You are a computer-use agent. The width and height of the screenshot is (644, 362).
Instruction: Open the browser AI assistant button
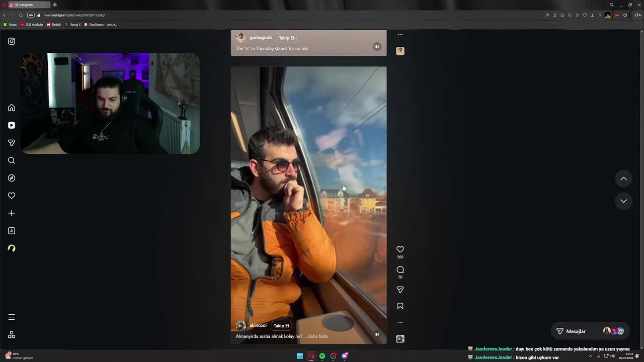tap(637, 15)
